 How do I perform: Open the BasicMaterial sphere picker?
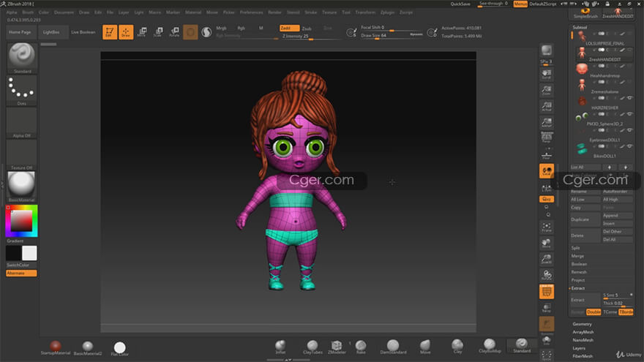pyautogui.click(x=22, y=186)
